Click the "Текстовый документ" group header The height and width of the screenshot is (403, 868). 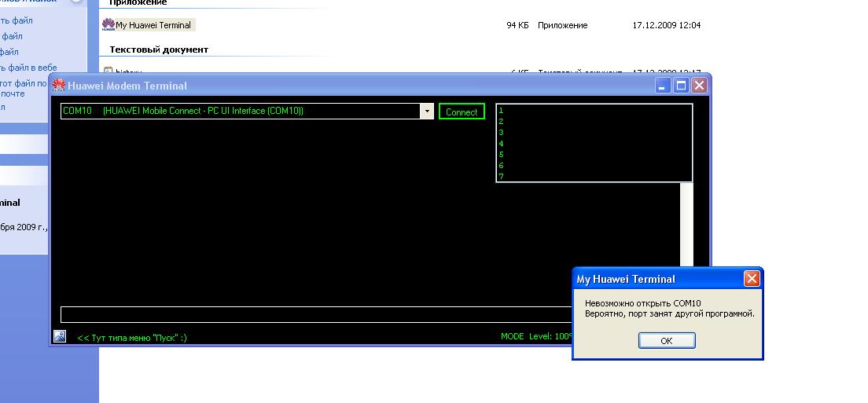[x=159, y=49]
